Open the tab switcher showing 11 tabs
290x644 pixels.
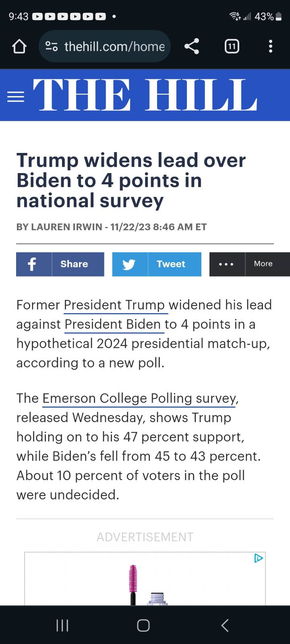232,47
